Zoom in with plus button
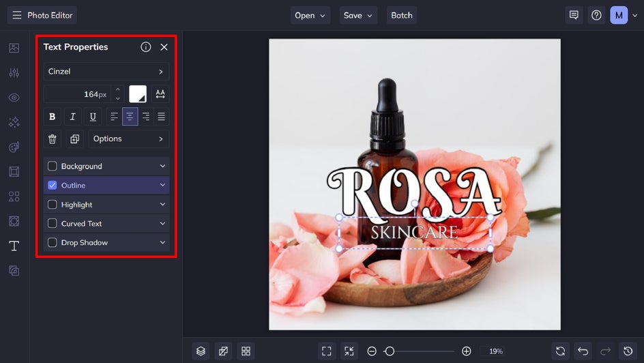Viewport: 644px width, 363px height. (466, 351)
